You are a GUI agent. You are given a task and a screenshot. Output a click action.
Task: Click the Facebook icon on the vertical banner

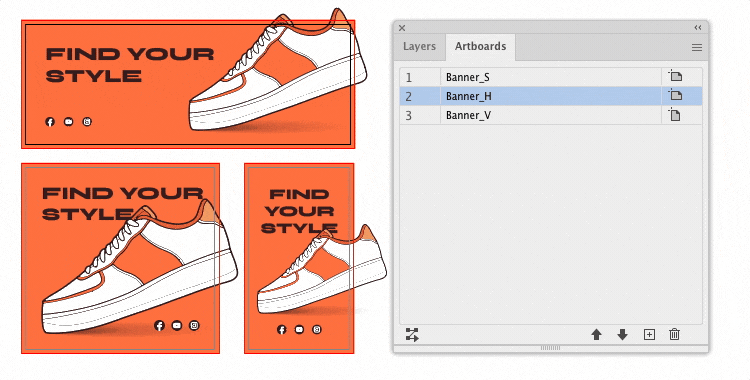[282, 329]
